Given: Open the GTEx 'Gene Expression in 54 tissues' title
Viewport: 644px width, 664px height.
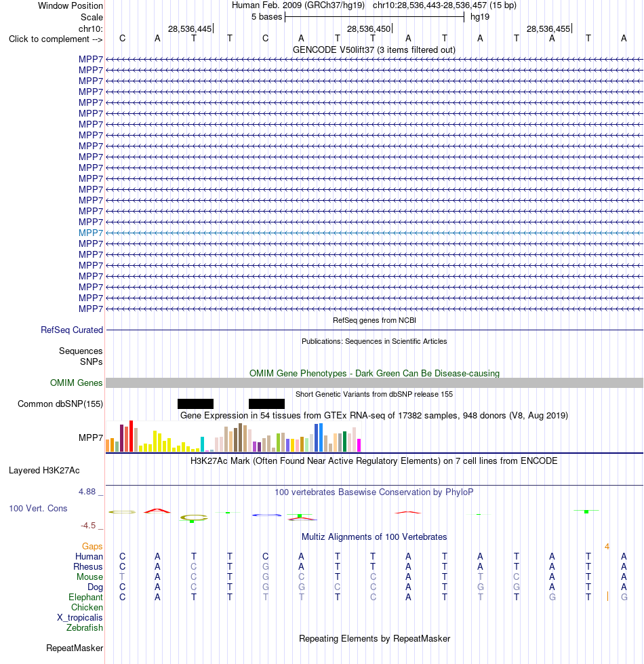Looking at the screenshot, I should click(374, 415).
